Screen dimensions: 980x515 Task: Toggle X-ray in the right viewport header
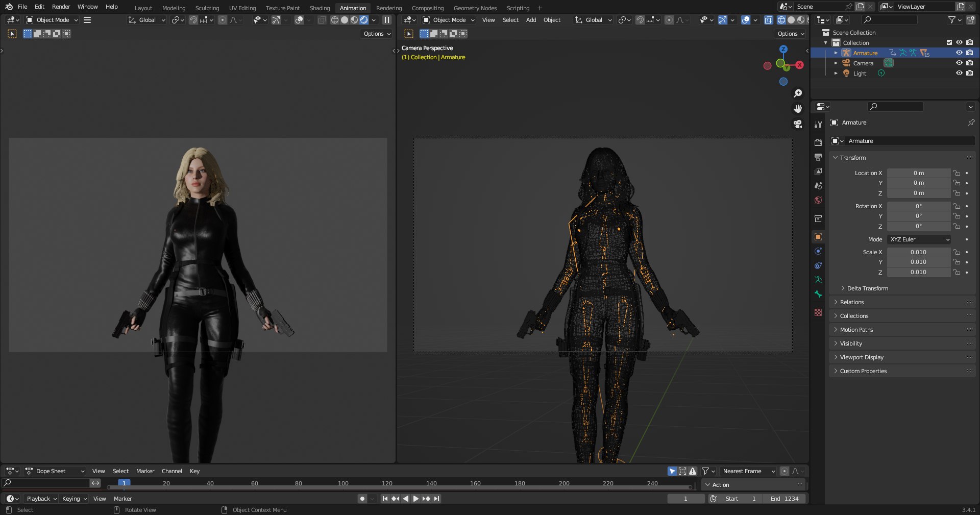pos(768,20)
